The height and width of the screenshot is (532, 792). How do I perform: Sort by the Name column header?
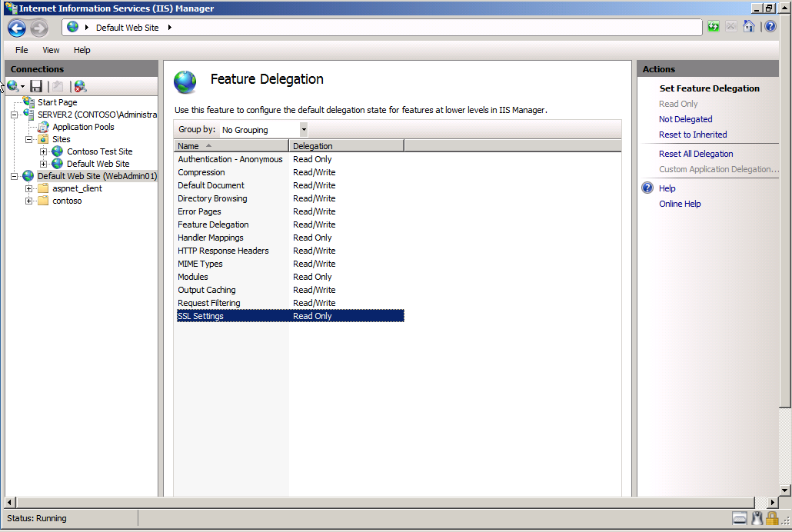pyautogui.click(x=231, y=146)
